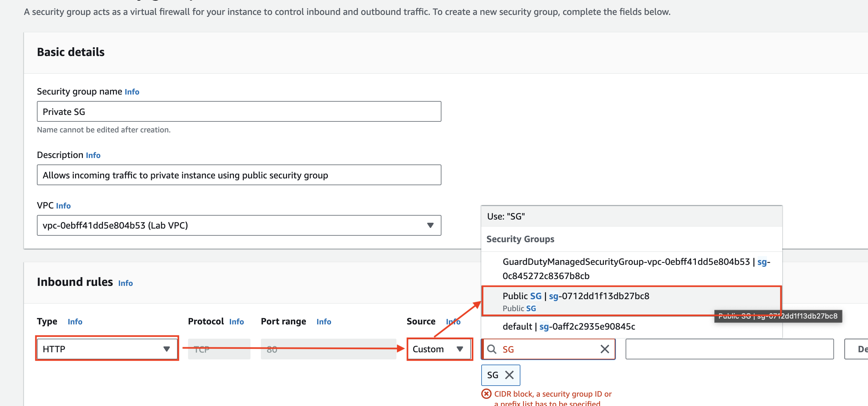Remove the SG tag chip

509,375
